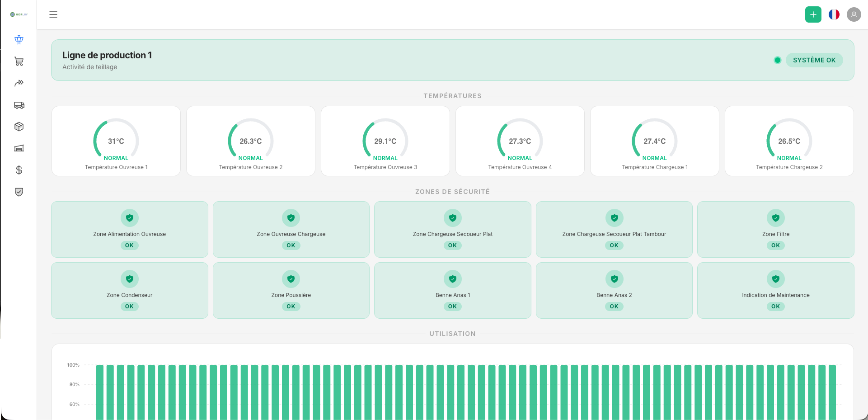Click the green plus add button
Screen dimensions: 868x420
click(813, 14)
